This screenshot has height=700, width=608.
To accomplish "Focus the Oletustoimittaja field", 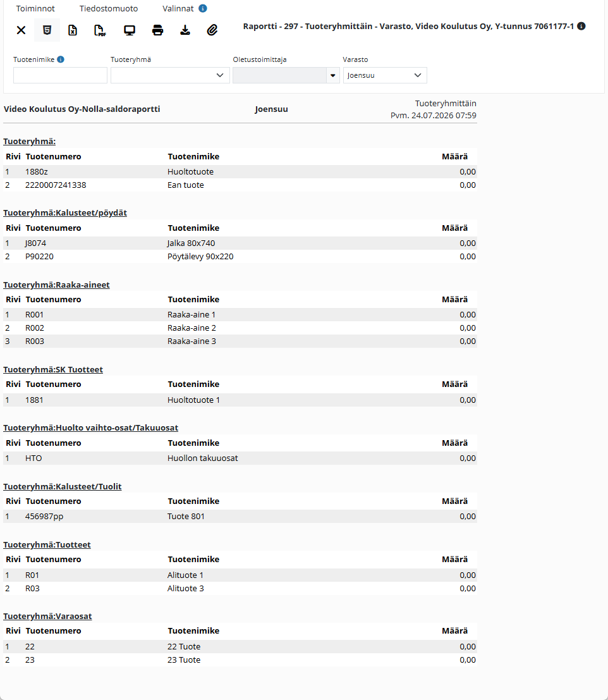I will pos(280,75).
